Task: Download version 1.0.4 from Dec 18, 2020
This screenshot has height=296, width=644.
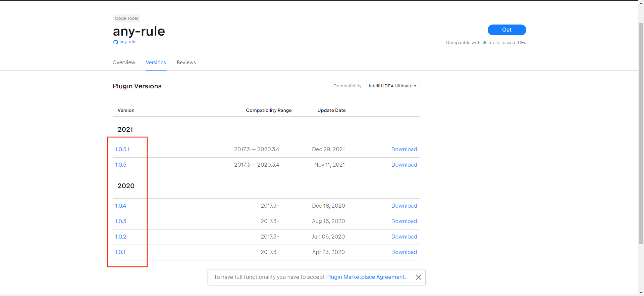Action: (404, 206)
